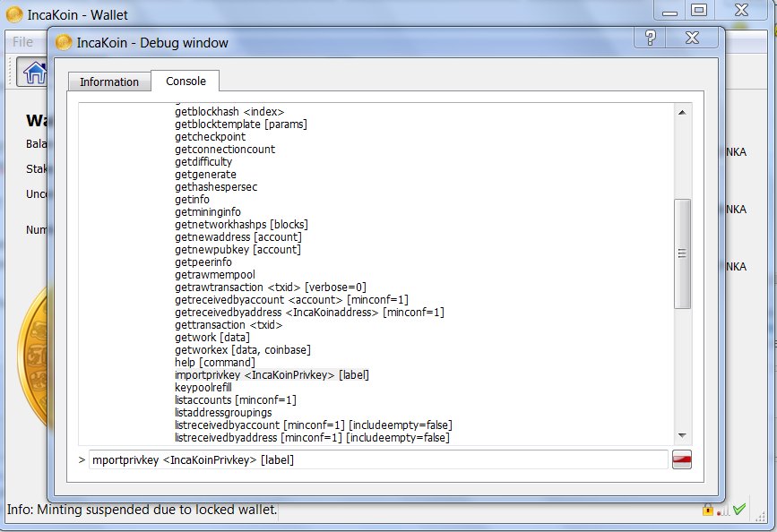This screenshot has width=777, height=532.
Task: Click the console scrollbar up arrow
Action: tap(682, 113)
